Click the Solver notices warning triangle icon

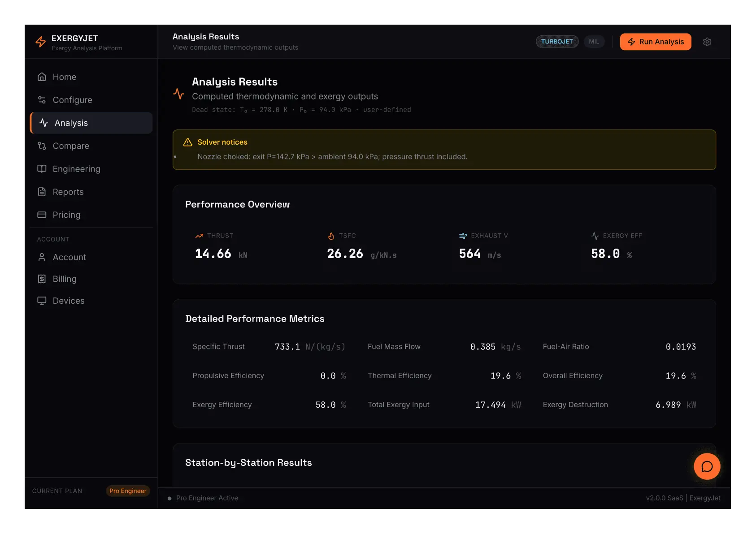(x=188, y=142)
